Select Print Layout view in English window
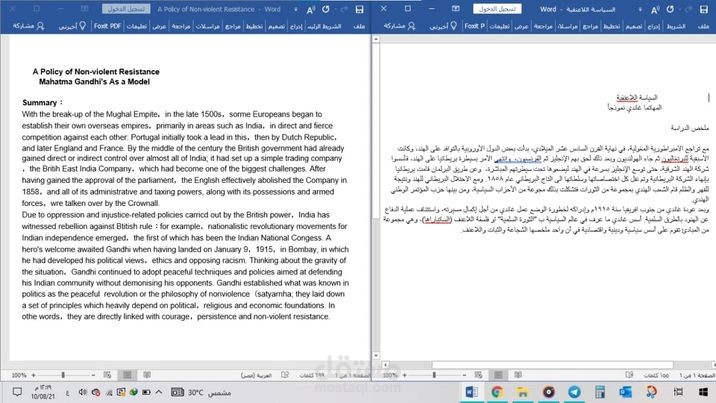 pyautogui.click(x=127, y=375)
